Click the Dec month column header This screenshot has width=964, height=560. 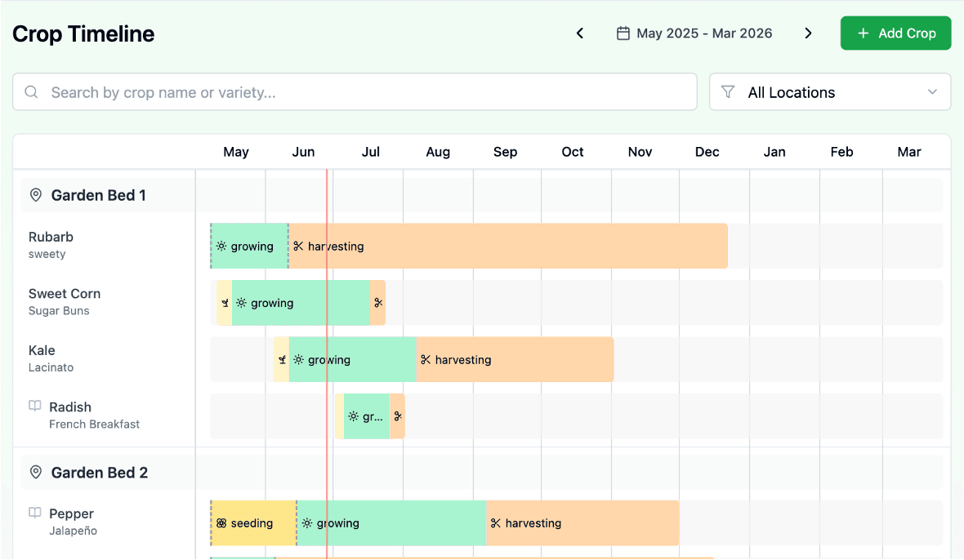[707, 152]
